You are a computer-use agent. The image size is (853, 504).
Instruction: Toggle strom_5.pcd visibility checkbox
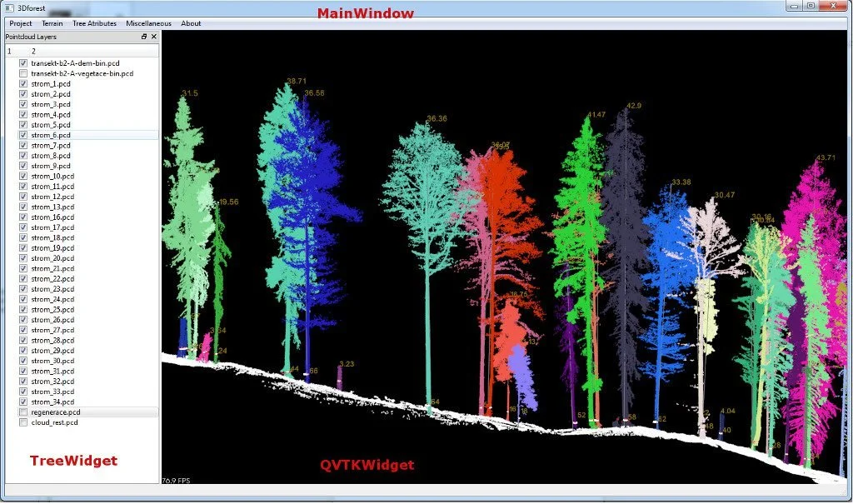(x=23, y=125)
